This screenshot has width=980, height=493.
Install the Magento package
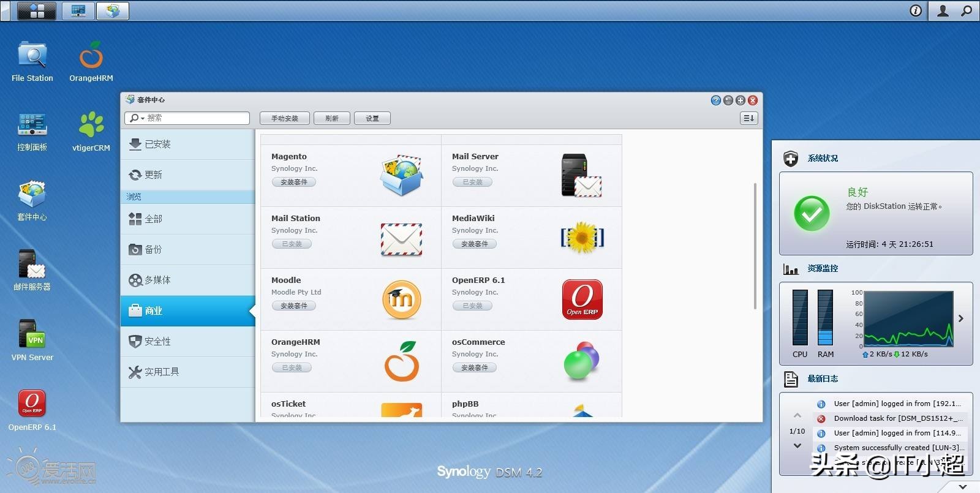(x=294, y=182)
